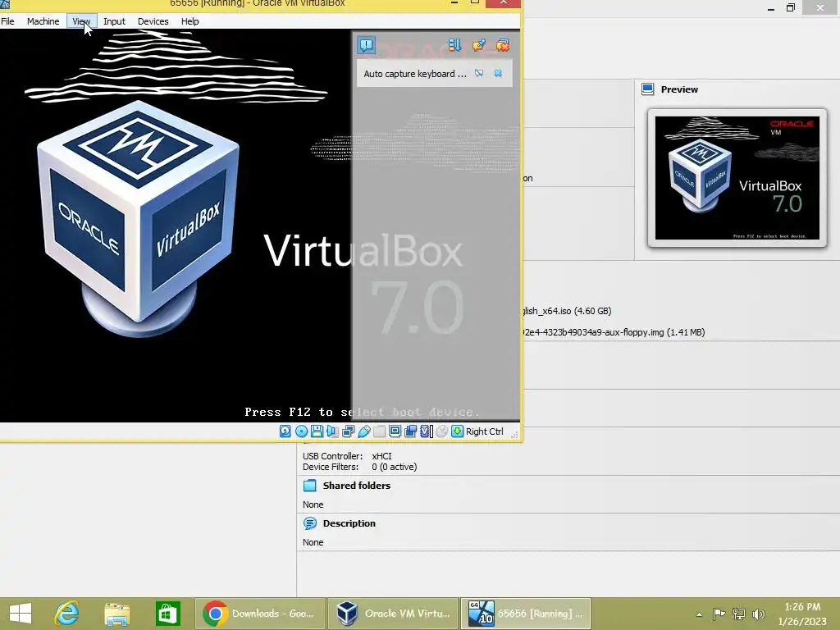
Task: Click the 'Auto capture keyboard' notification text
Action: pos(415,74)
